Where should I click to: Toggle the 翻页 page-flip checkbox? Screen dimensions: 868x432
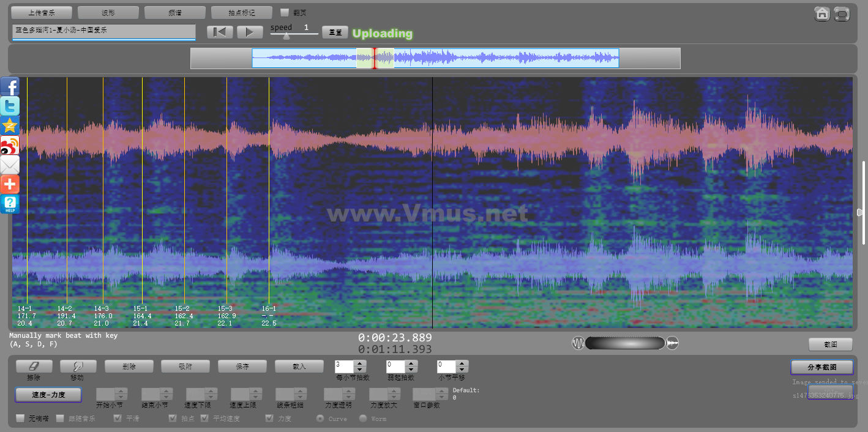(x=285, y=12)
